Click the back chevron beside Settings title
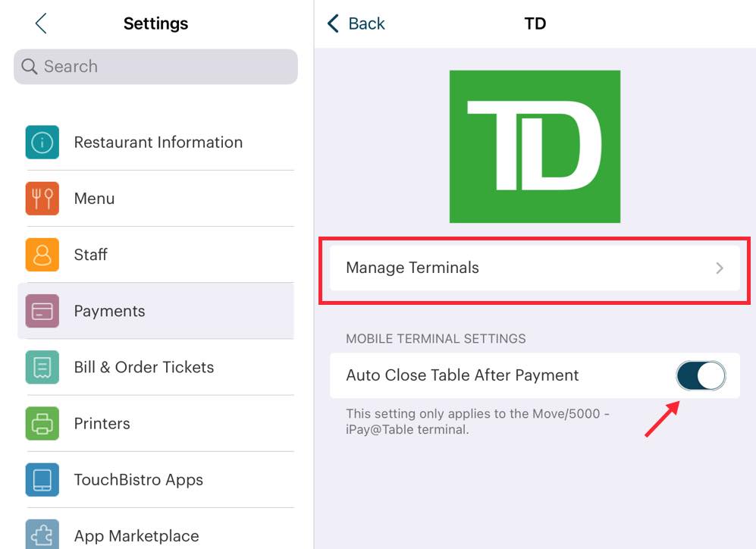Image resolution: width=756 pixels, height=549 pixels. pos(40,24)
